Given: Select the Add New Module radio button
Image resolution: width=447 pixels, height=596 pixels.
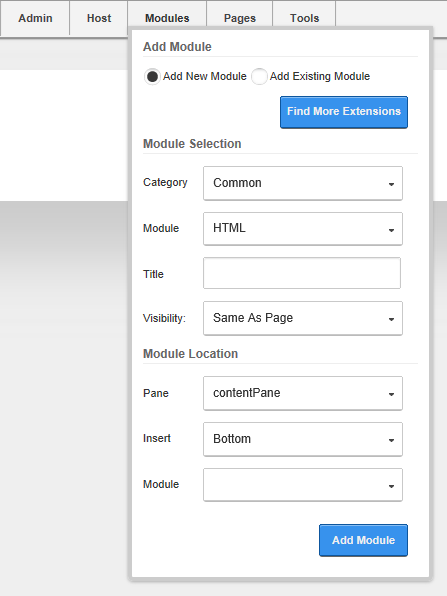Looking at the screenshot, I should [x=152, y=77].
